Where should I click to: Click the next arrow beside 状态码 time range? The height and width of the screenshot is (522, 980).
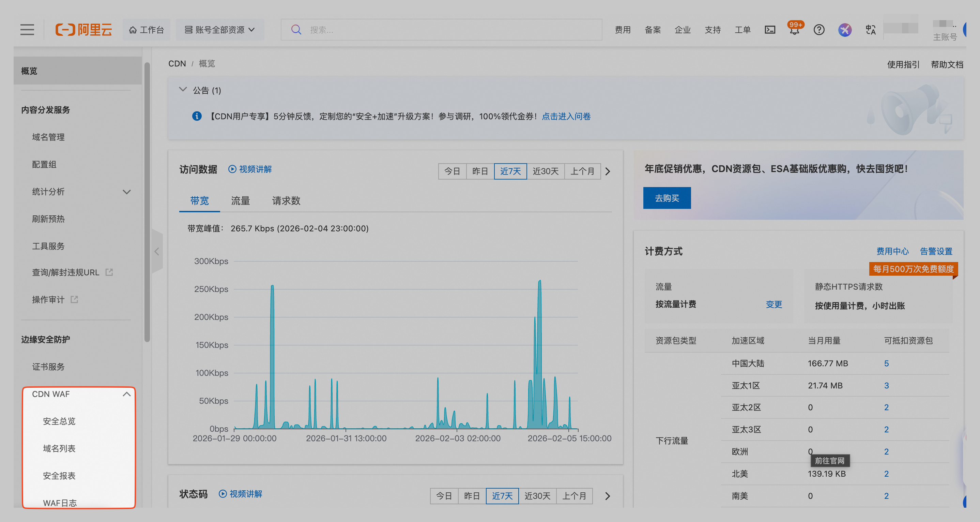[608, 496]
